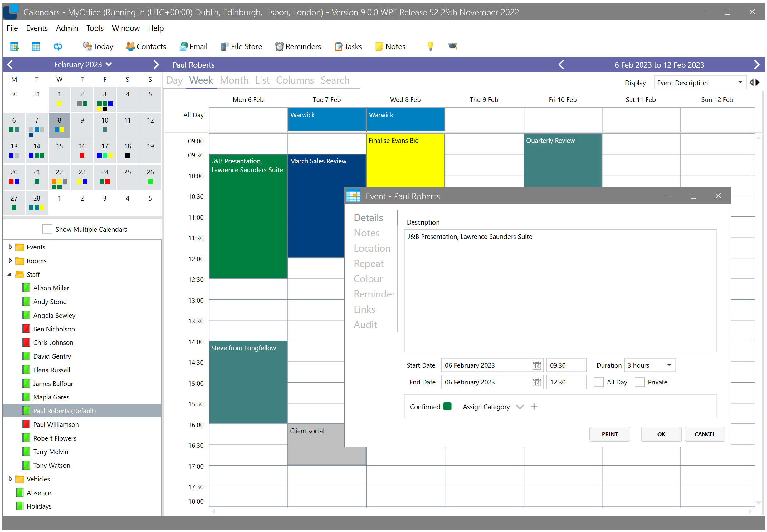Tick the All Day checkbox
Screen dimensions: 767x532
click(x=598, y=382)
